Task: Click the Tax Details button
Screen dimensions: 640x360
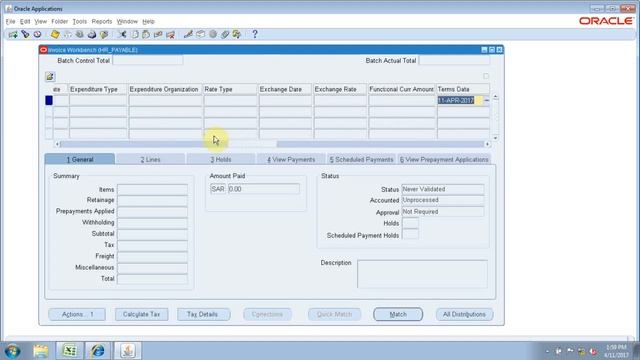Action: pyautogui.click(x=203, y=314)
